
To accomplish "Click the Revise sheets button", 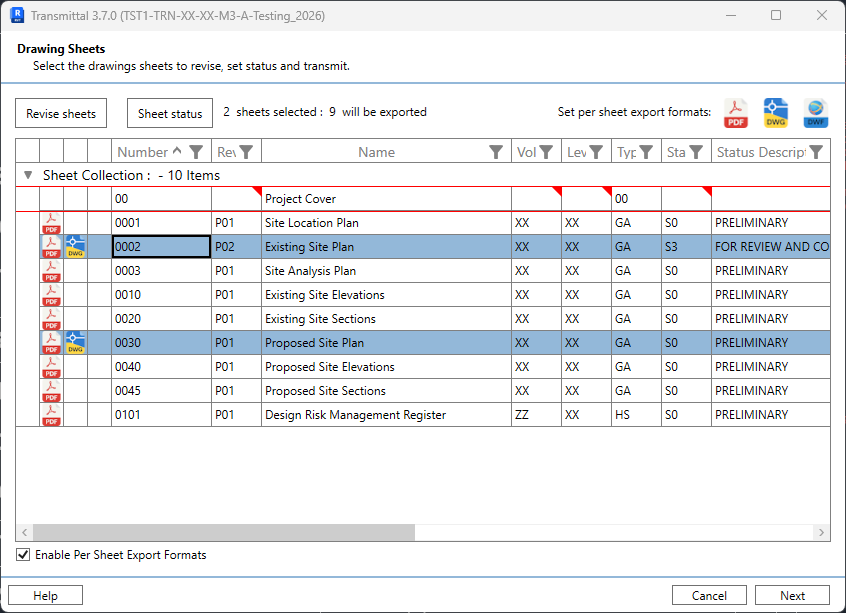I will pyautogui.click(x=61, y=113).
